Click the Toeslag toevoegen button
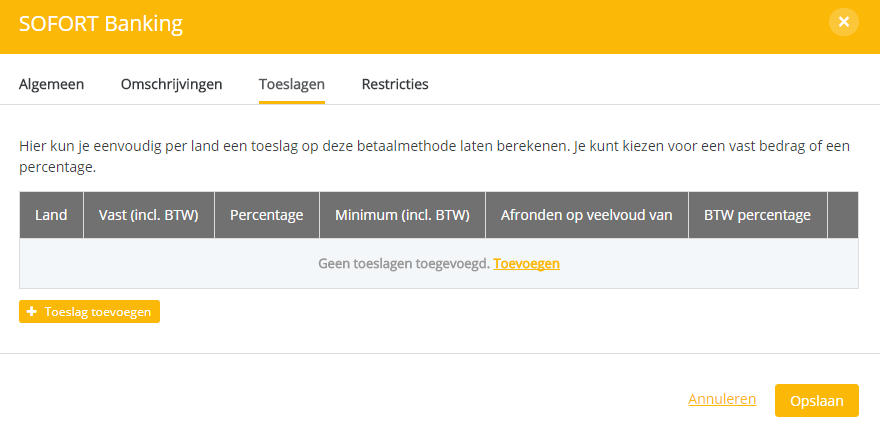Image resolution: width=880 pixels, height=428 pixels. pos(89,311)
